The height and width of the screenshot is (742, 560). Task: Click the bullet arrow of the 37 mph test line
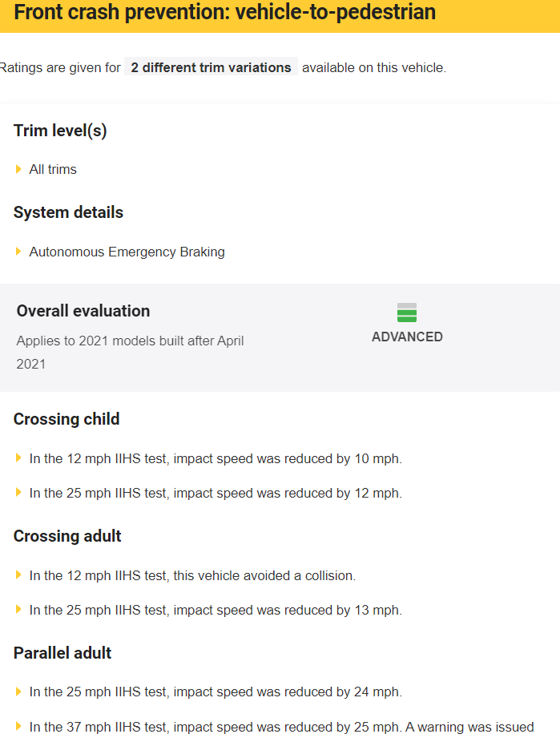[x=18, y=726]
